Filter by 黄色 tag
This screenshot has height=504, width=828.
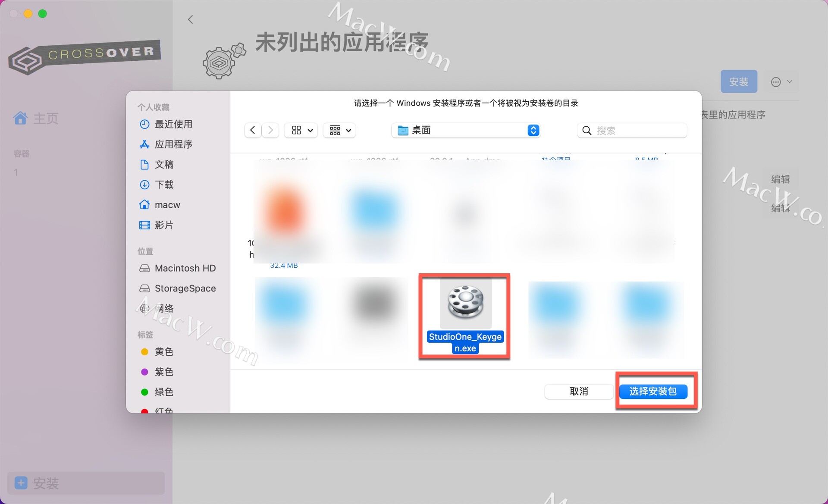click(163, 352)
